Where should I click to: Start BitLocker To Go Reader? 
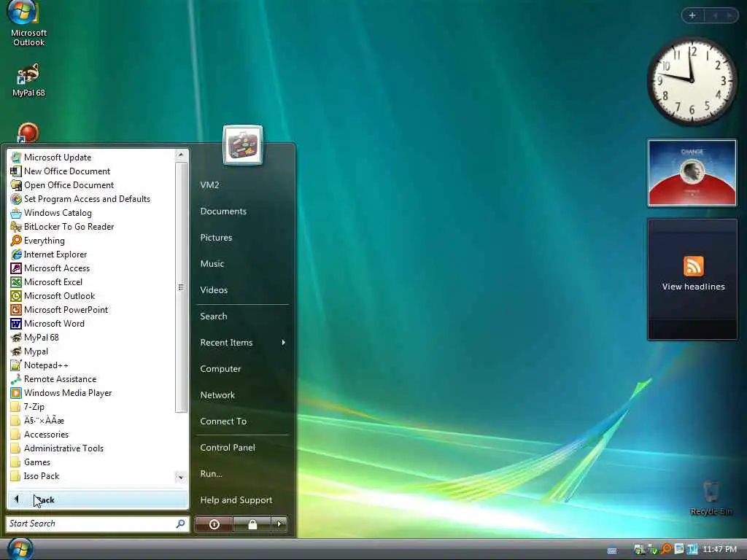tap(91, 227)
